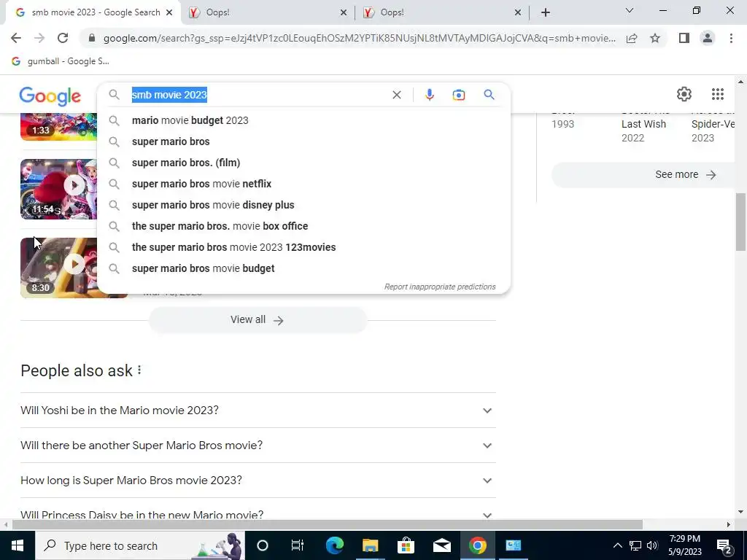Open the Chrome three-dot menu
The width and height of the screenshot is (747, 560).
[x=731, y=38]
